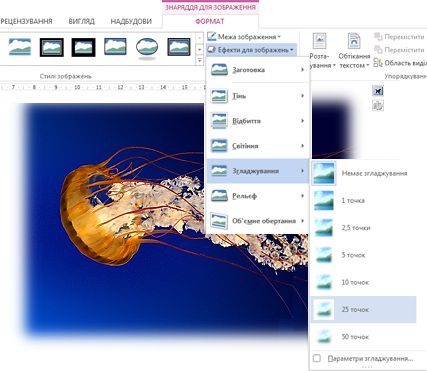Apply the gray double-frame picture style
The width and height of the screenshot is (427, 371).
pyautogui.click(x=52, y=47)
